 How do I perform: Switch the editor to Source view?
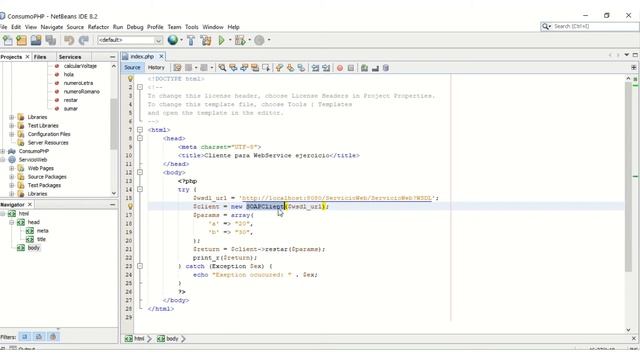(x=132, y=67)
